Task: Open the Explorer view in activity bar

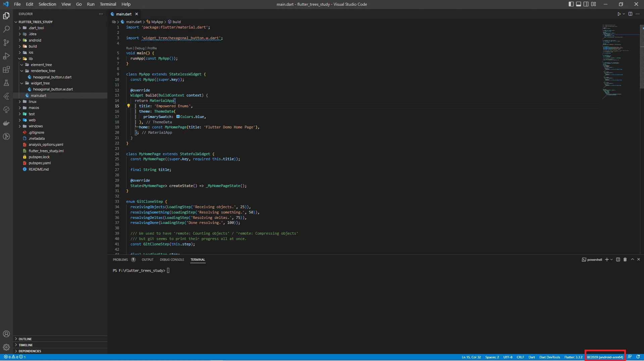Action: [x=6, y=16]
